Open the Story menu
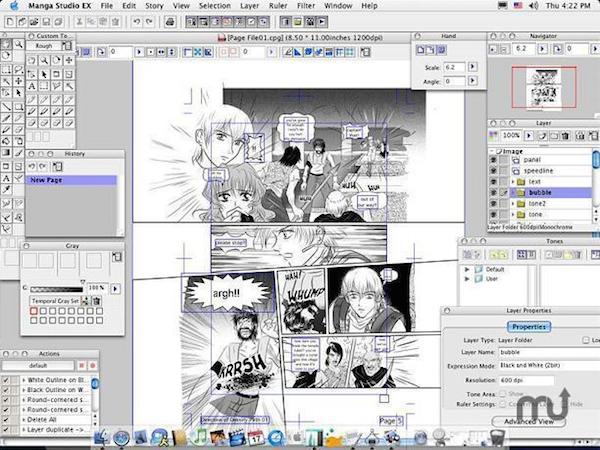This screenshot has height=450, width=600. (x=152, y=6)
